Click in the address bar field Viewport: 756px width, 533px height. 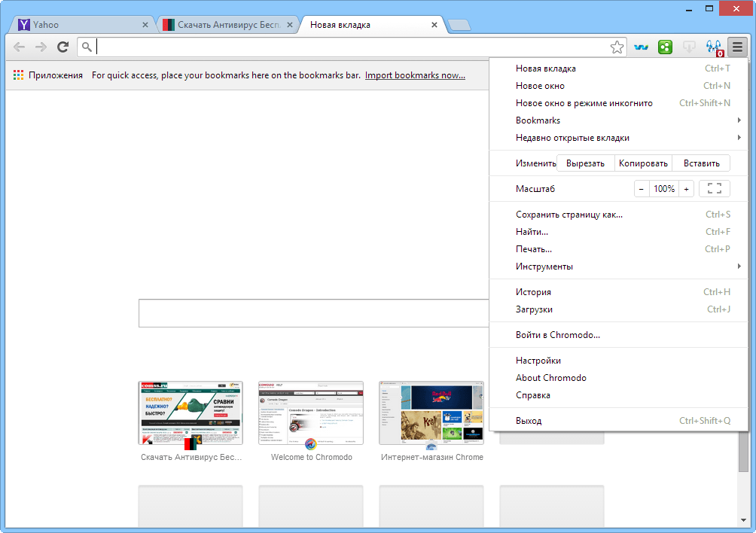[x=352, y=47]
